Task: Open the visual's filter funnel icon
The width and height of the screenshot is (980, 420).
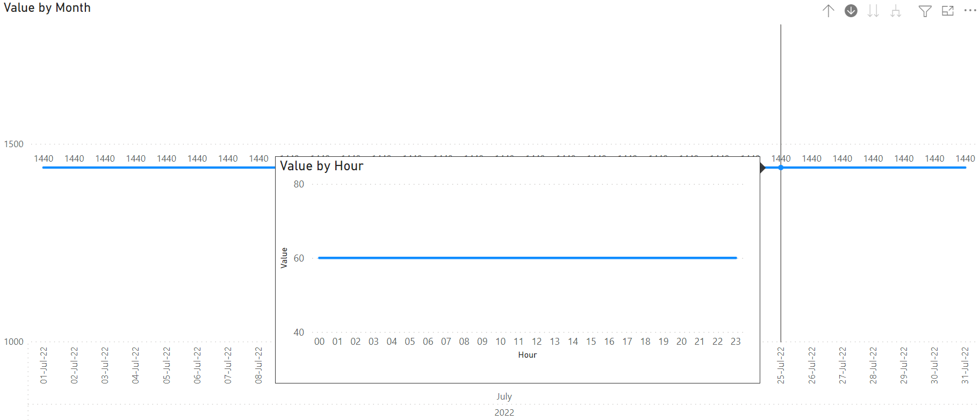Action: pyautogui.click(x=925, y=11)
